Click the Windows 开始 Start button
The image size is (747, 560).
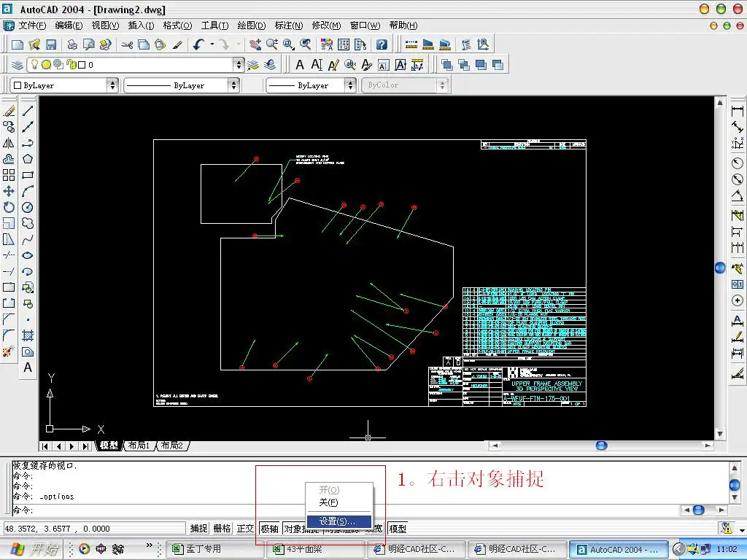tap(33, 549)
